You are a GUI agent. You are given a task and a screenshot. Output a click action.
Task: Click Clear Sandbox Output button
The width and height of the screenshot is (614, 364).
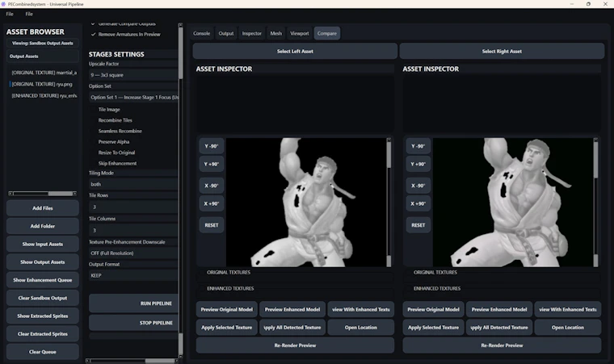(42, 298)
